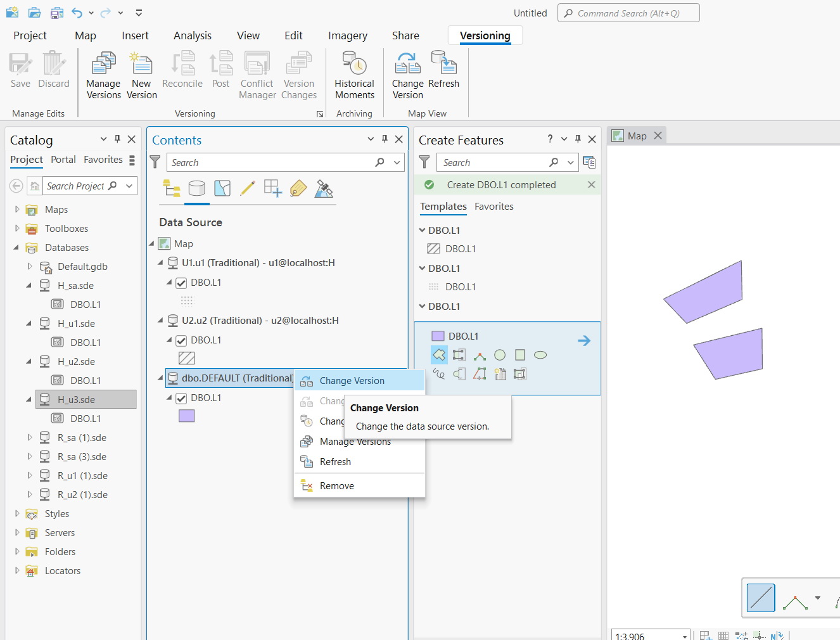Select the Rectangle construction tool

[520, 355]
